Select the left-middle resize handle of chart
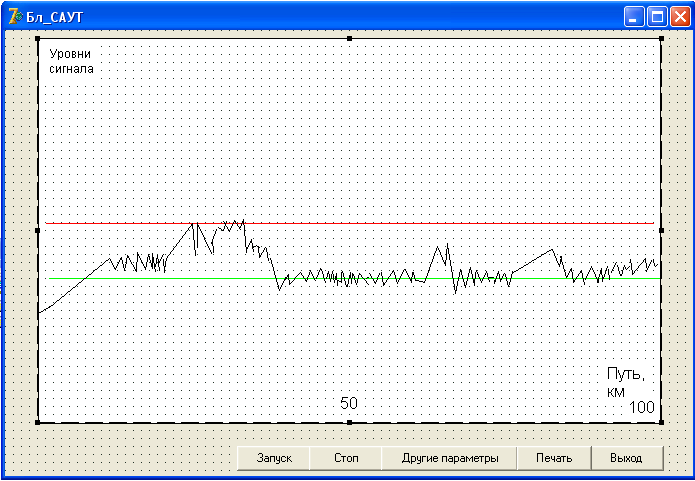The image size is (695, 481). (x=37, y=231)
